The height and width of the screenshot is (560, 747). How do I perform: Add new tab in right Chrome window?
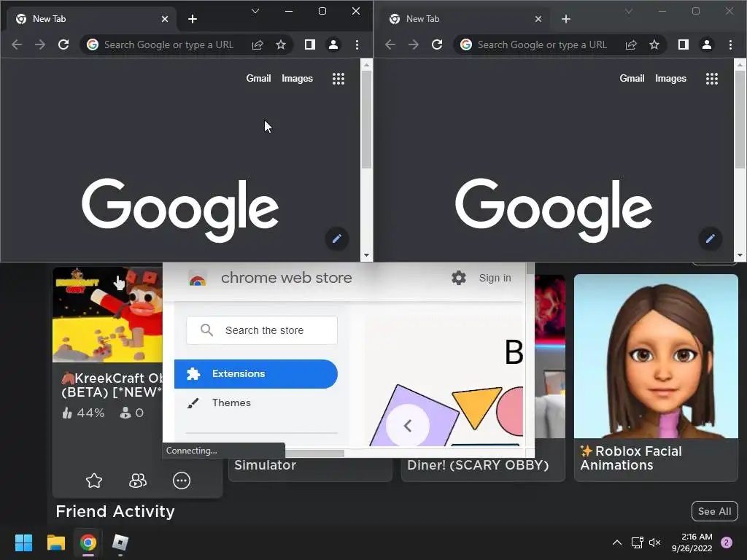566,19
